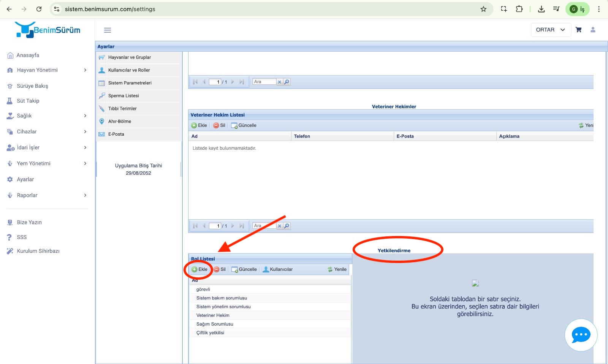This screenshot has height=364, width=608.
Task: Click Yenile refresh in Rol Listesi
Action: click(x=337, y=269)
